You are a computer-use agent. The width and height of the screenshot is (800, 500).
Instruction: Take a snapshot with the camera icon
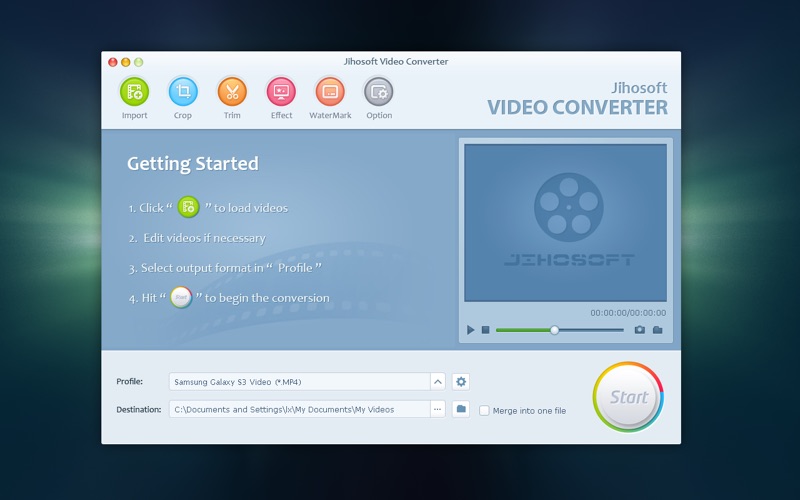click(x=639, y=330)
